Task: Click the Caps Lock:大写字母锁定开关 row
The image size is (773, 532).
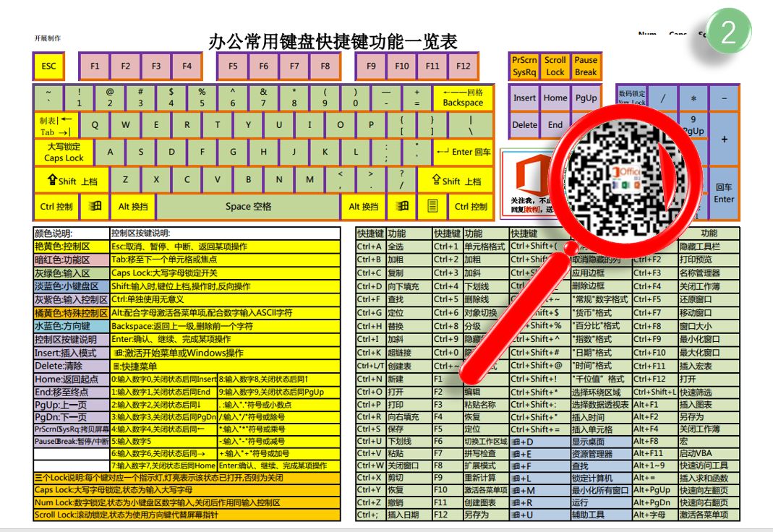Action: [x=225, y=273]
